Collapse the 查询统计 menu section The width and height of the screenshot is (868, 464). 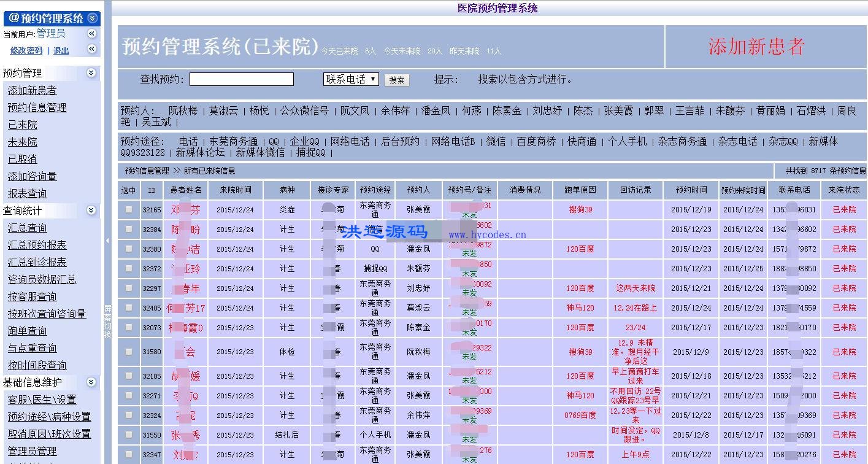91,211
